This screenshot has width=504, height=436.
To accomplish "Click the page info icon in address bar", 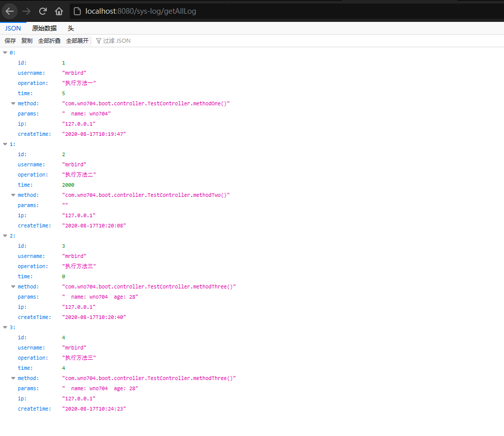I will coord(77,11).
